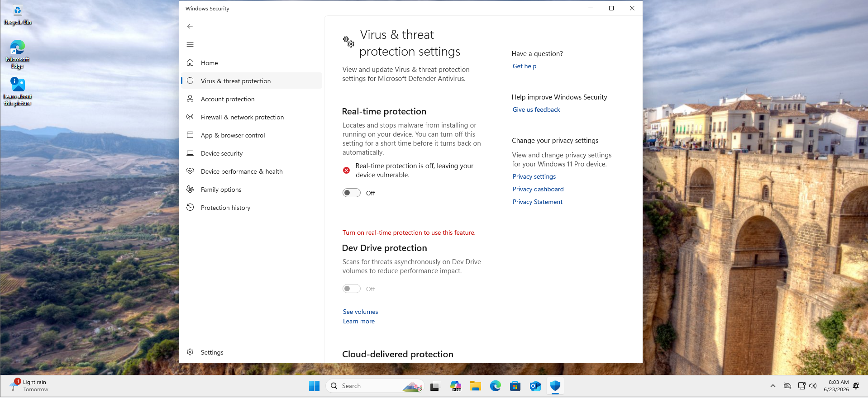Click the laptop icon for Device security
The width and height of the screenshot is (868, 398).
190,153
